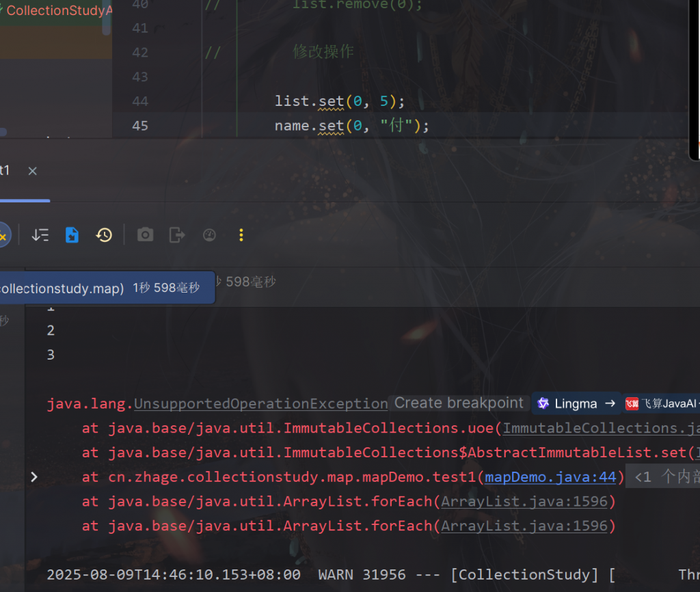Open the first ArrayList.java:1596 link
The height and width of the screenshot is (592, 700).
point(524,502)
